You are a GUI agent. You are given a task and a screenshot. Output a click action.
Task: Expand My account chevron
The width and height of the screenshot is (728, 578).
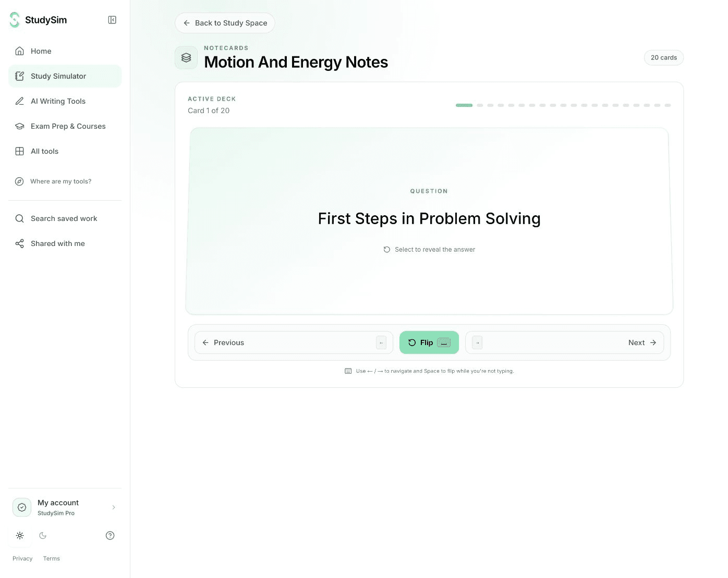(114, 507)
